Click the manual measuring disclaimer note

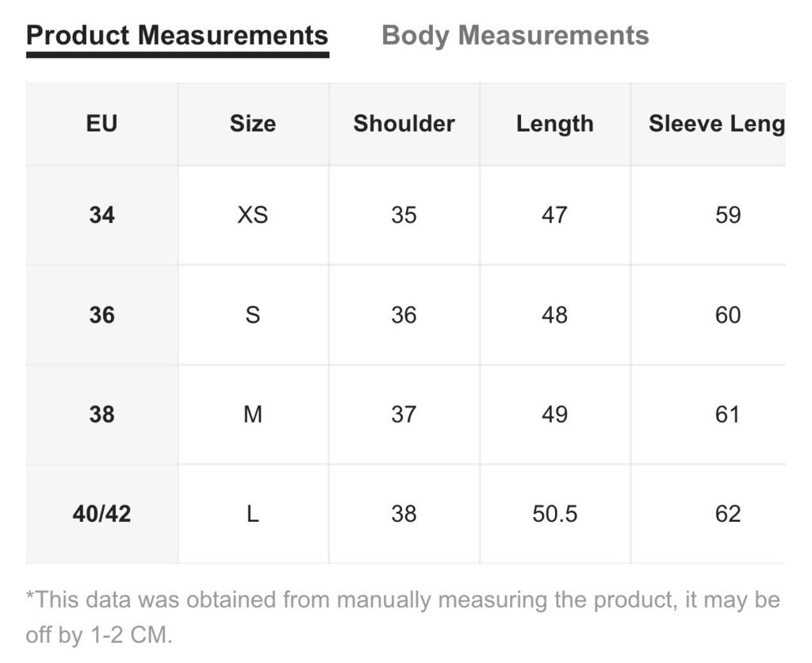403,617
